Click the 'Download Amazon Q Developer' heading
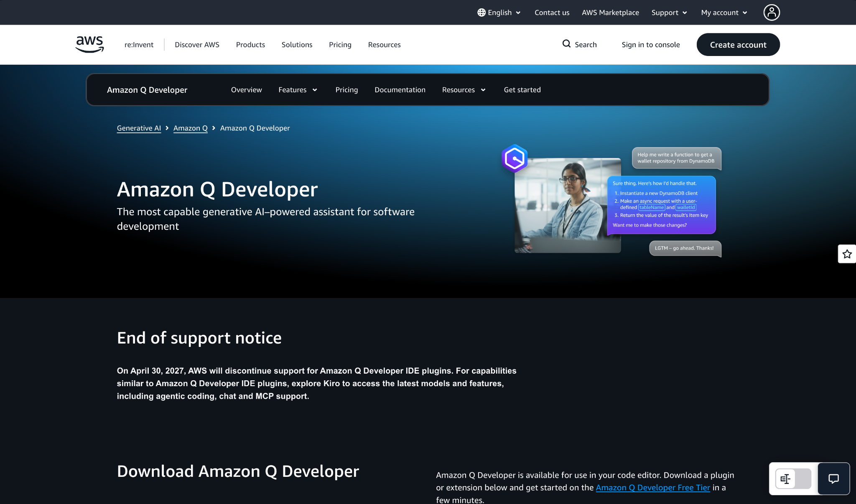This screenshot has height=504, width=856. coord(238,471)
